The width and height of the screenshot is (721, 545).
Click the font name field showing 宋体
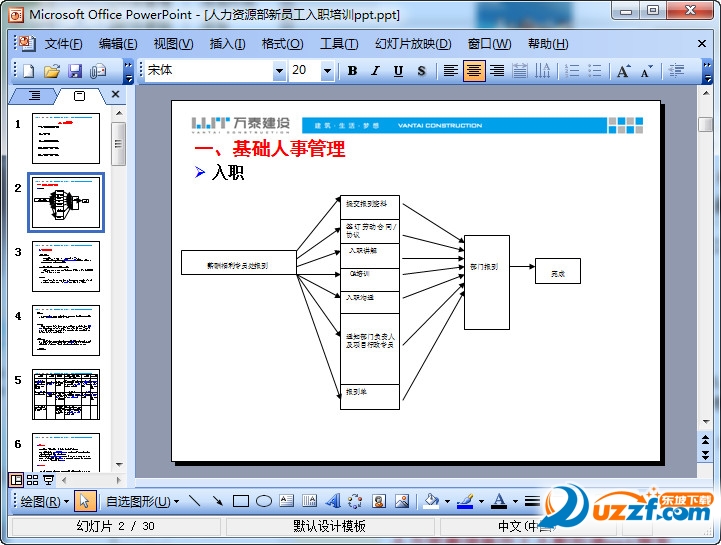pyautogui.click(x=209, y=70)
